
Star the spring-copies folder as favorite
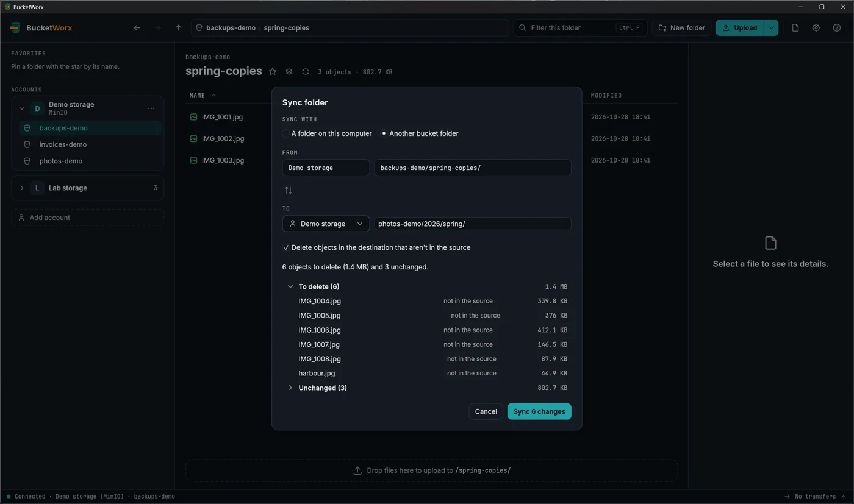click(273, 72)
